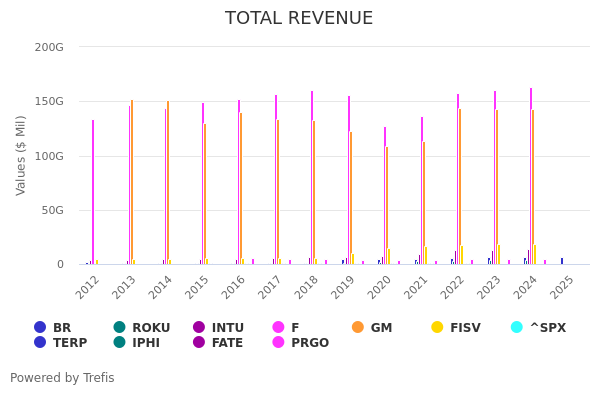
Task: Select the 2020 x-axis year label
Action: [380, 287]
